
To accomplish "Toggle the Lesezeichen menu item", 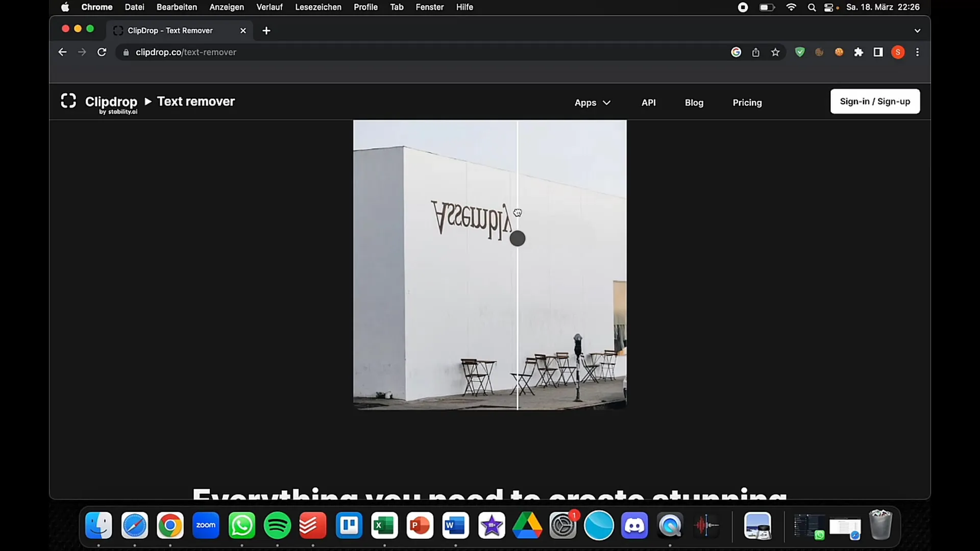I will point(318,8).
